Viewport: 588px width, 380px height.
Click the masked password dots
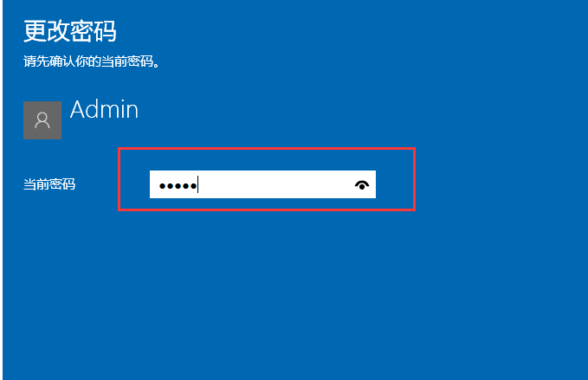coord(178,185)
